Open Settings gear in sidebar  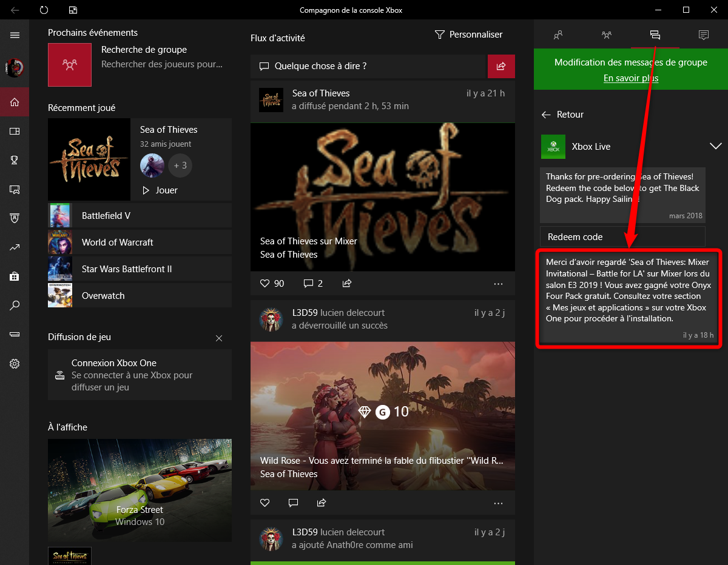(15, 364)
